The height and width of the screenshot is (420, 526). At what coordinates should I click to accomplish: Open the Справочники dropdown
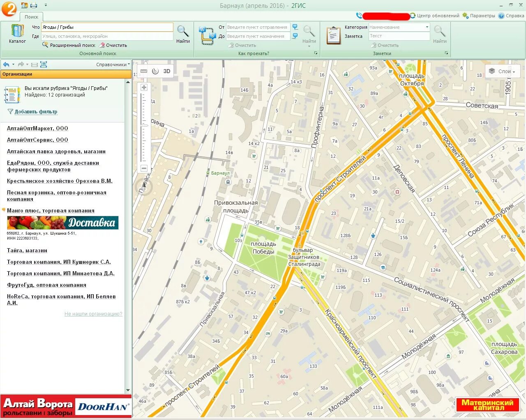click(113, 65)
